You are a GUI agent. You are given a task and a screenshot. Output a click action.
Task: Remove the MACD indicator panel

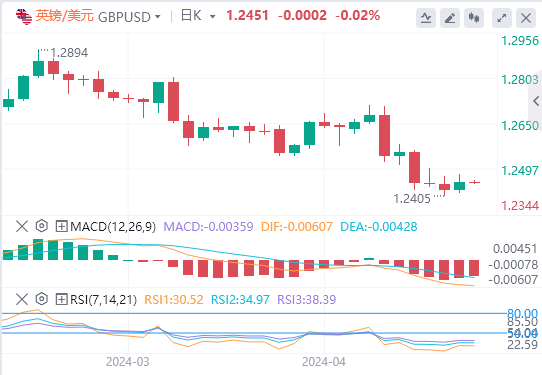pos(22,227)
